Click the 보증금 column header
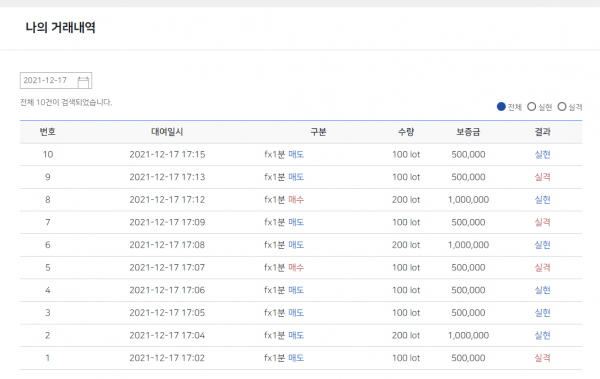Viewport: 600px width, 379px height. point(468,132)
